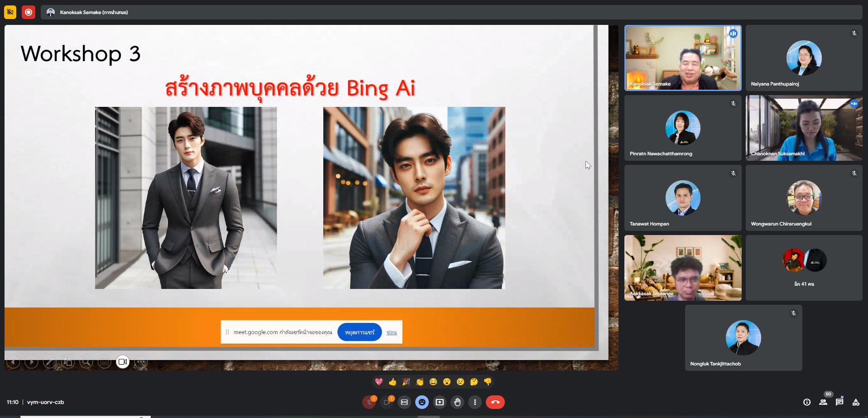
Task: Click the red Thai Bing Ai heading
Action: 290,88
